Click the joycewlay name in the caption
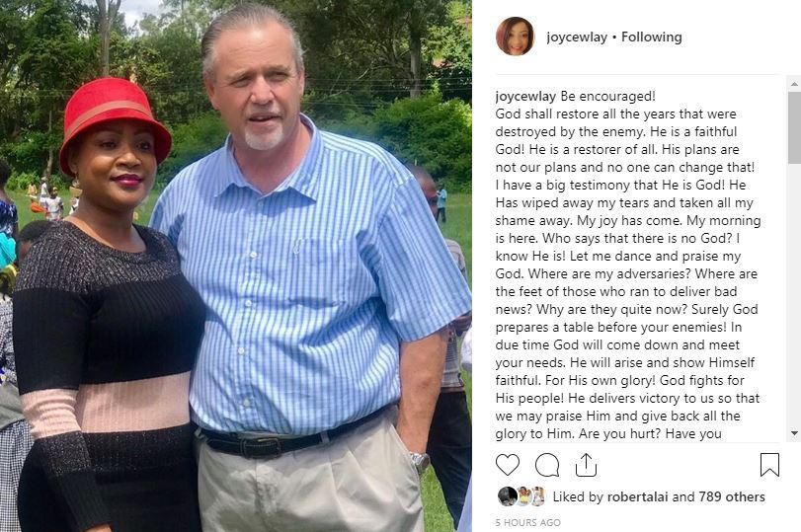Image resolution: width=801 pixels, height=532 pixels. point(525,96)
